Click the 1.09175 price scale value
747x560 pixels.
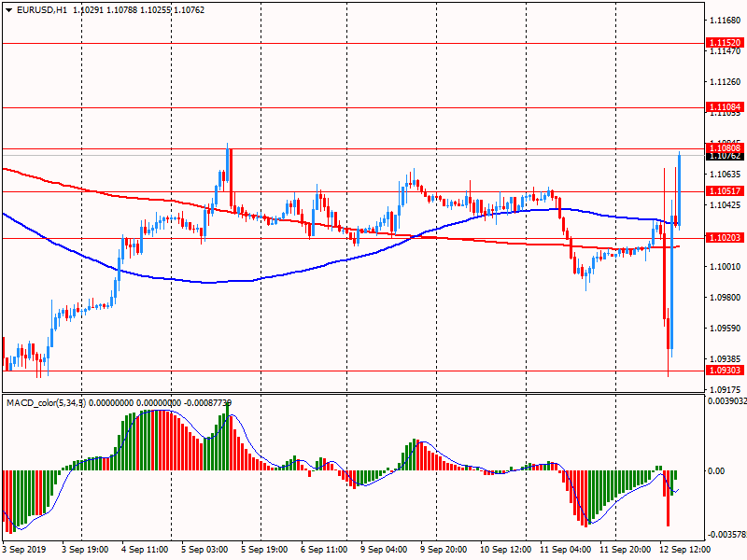726,390
